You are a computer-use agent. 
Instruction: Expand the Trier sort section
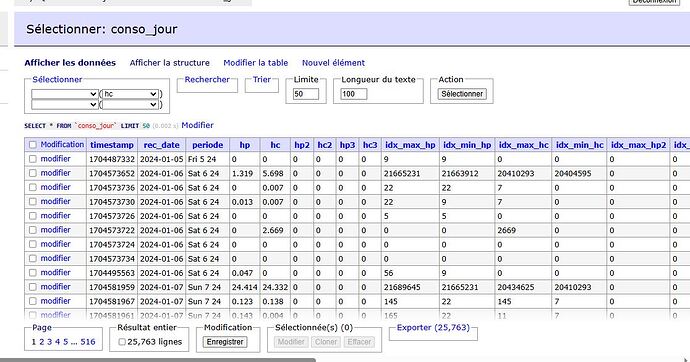(x=261, y=80)
